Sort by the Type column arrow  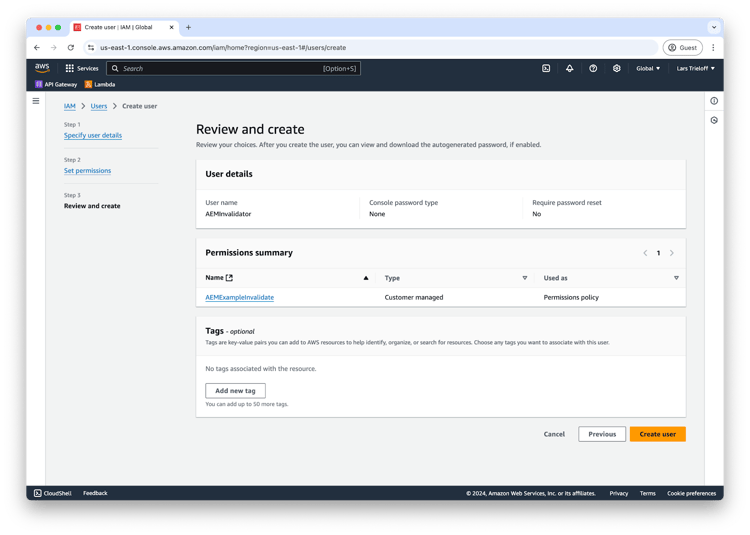tap(525, 278)
